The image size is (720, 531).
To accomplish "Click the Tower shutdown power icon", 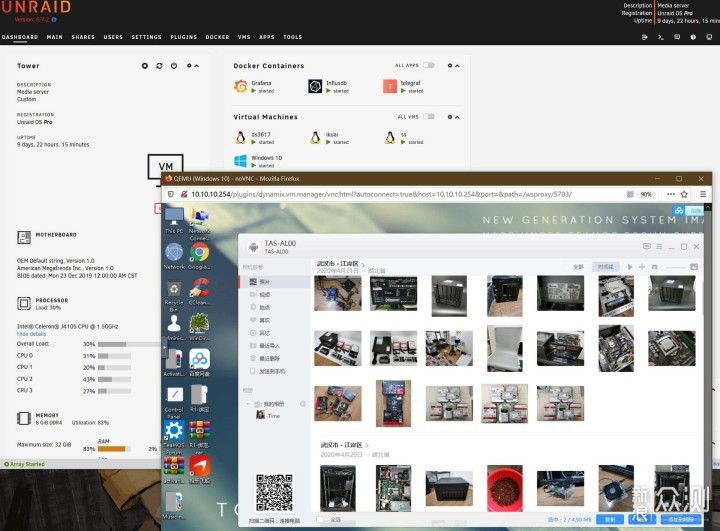I will tap(174, 66).
